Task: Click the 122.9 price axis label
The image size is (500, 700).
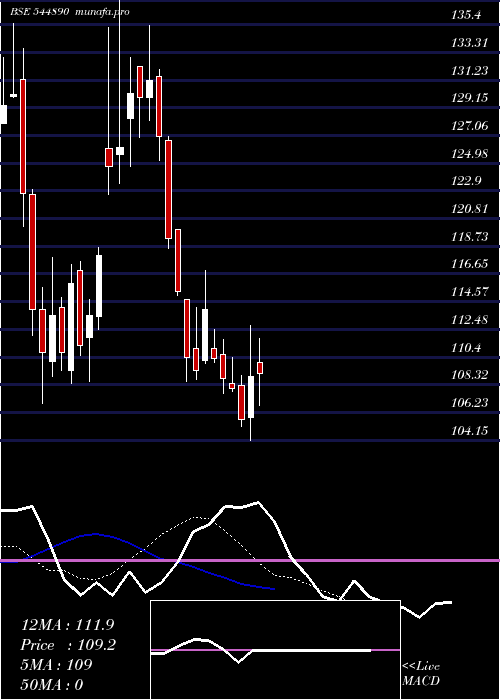Action: click(x=466, y=181)
